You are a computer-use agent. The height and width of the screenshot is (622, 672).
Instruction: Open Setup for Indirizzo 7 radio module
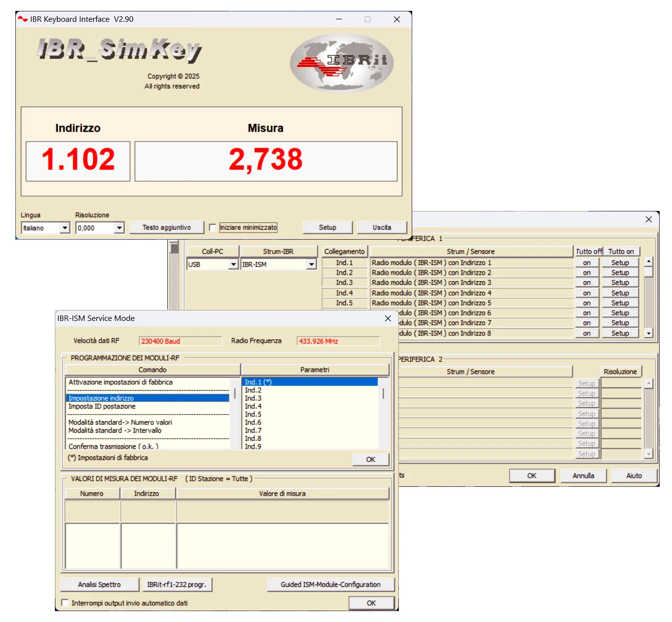pyautogui.click(x=620, y=323)
